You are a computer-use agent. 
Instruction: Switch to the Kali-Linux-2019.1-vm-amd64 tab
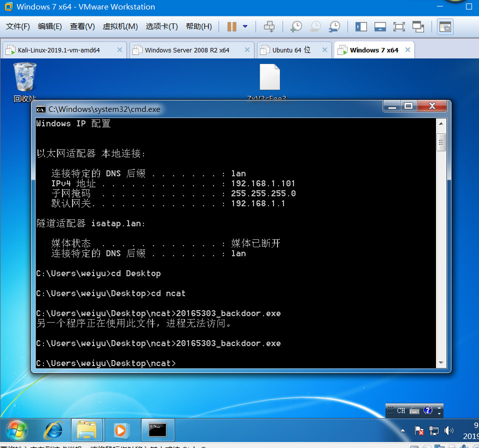pos(58,50)
